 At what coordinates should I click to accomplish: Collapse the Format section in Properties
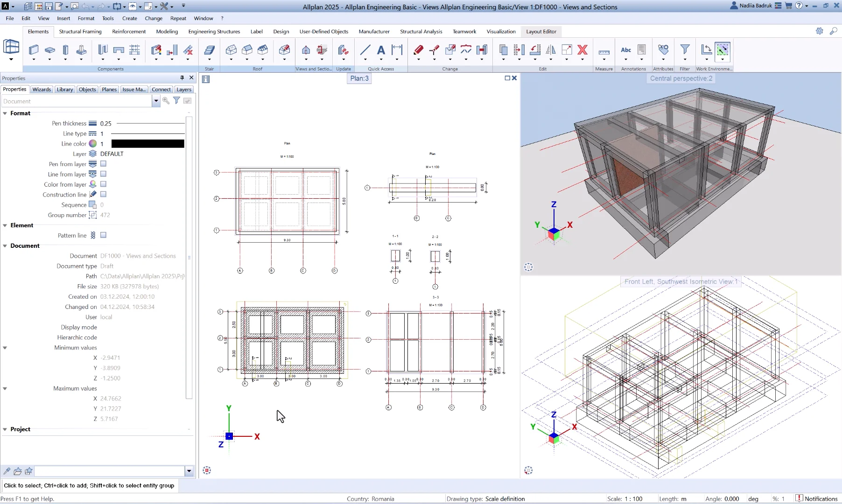coord(5,113)
